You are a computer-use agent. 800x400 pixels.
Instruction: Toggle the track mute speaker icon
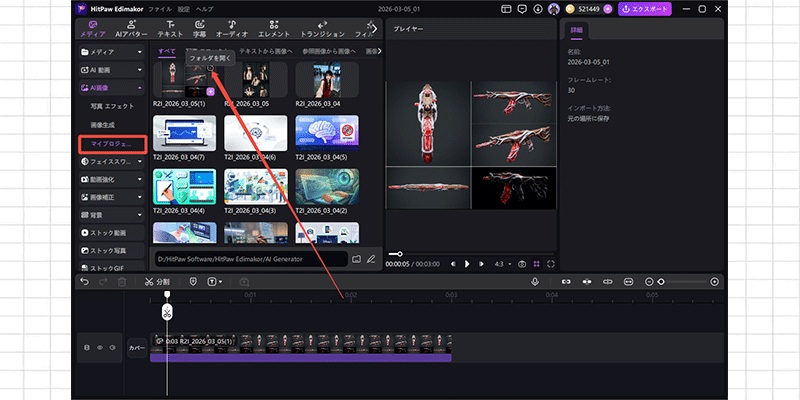click(113, 348)
